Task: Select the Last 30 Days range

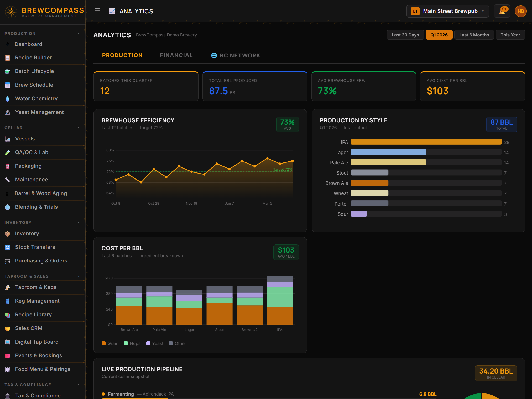Action: tap(405, 35)
